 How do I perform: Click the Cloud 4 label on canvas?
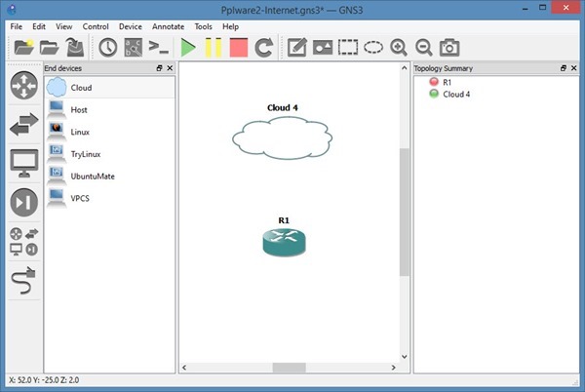[x=283, y=108]
